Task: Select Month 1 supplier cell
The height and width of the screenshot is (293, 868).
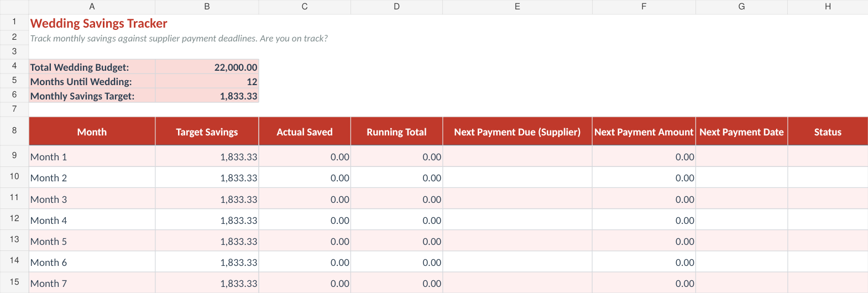Action: pos(517,156)
